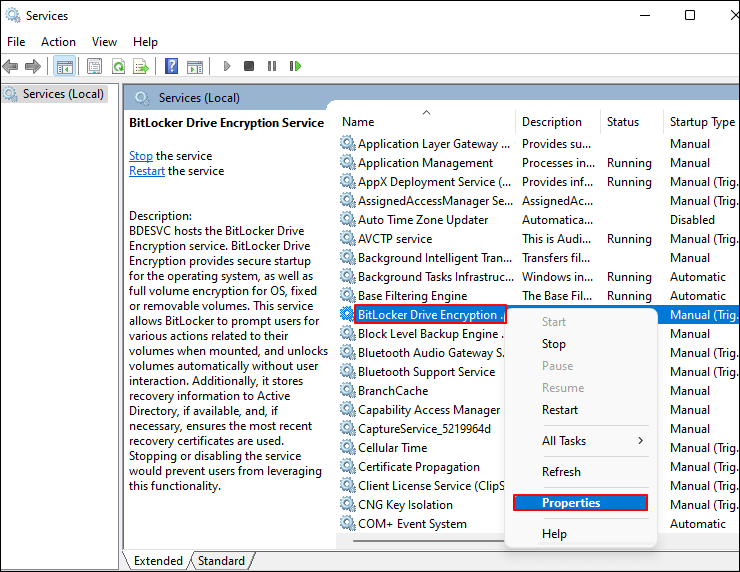
Task: Click the Show/Hide Console Tree toolbar icon
Action: click(x=64, y=66)
